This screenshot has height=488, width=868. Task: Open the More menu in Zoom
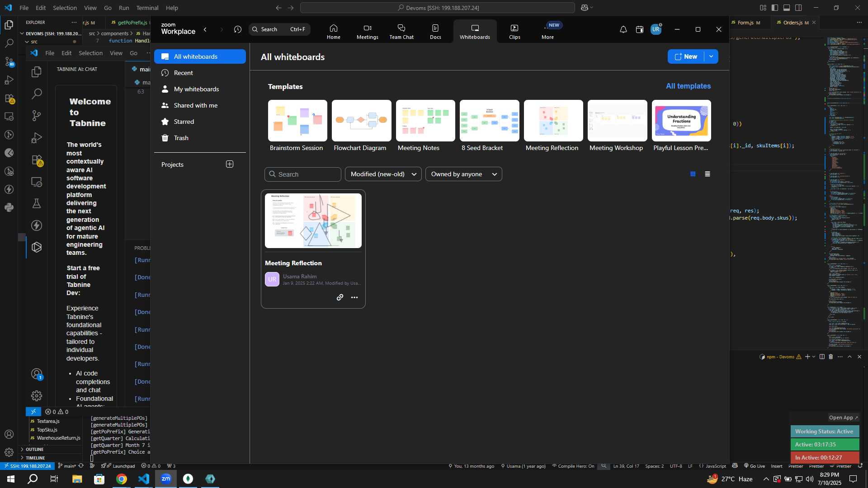[x=547, y=32]
